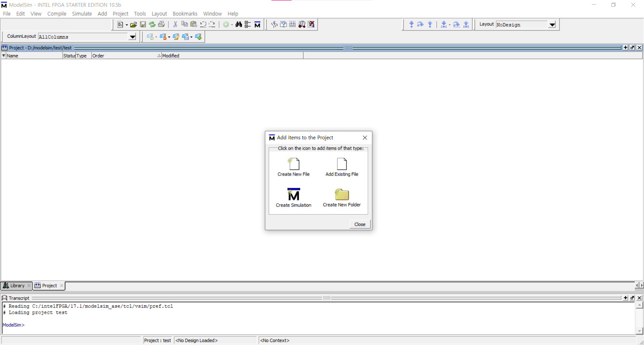The width and height of the screenshot is (644, 345).
Task: Open the ColumnLayout AllColumns dropdown arrow
Action: [132, 37]
